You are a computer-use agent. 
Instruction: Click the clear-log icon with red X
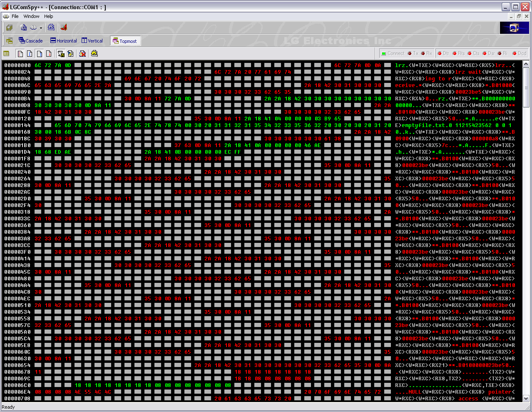tap(82, 53)
